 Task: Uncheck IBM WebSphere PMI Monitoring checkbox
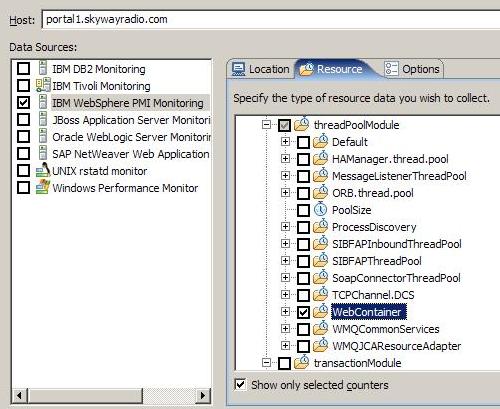click(23, 102)
